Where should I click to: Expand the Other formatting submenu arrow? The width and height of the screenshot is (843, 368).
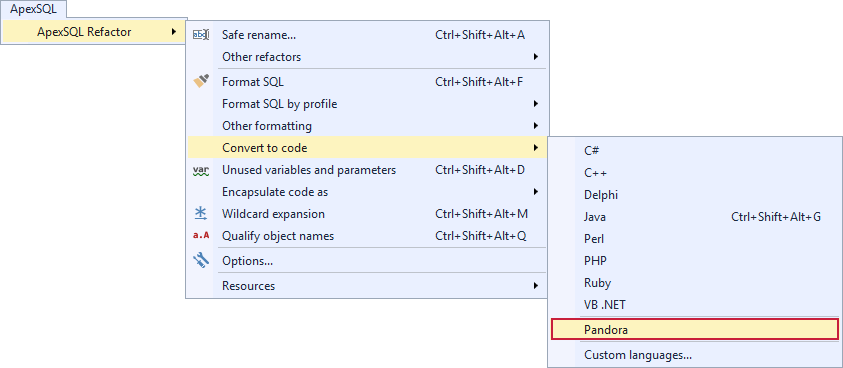tap(536, 126)
